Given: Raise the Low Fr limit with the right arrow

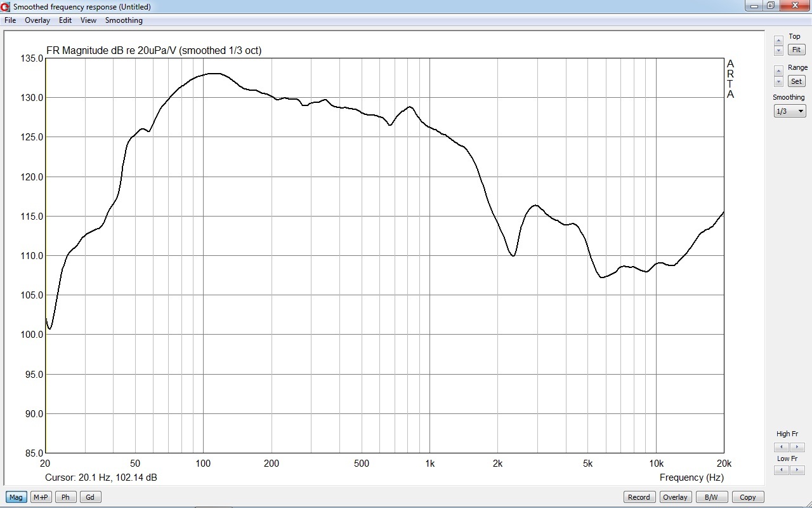Looking at the screenshot, I should (x=797, y=470).
